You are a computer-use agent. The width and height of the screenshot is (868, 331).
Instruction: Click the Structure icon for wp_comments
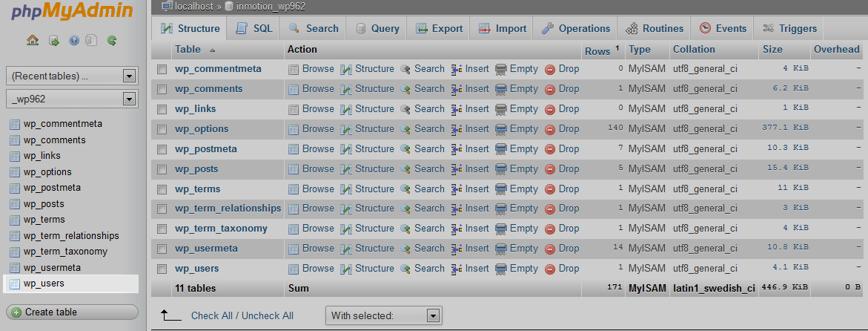pyautogui.click(x=346, y=89)
